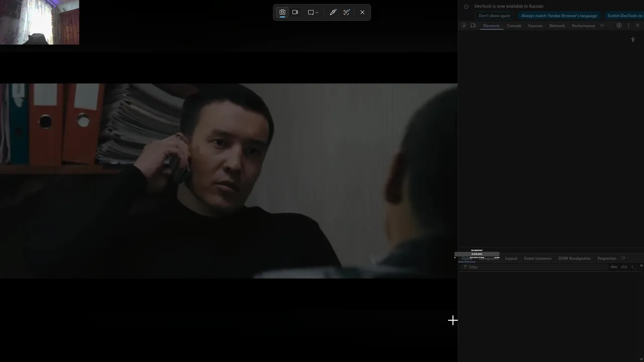Click the Switch DevTools to Russian button
644x362 pixels.
pyautogui.click(x=624, y=16)
